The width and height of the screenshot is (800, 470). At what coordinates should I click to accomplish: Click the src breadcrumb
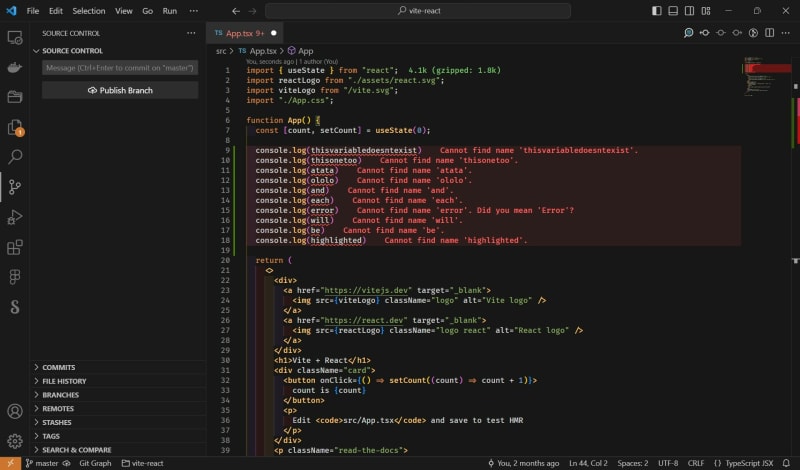coord(221,51)
